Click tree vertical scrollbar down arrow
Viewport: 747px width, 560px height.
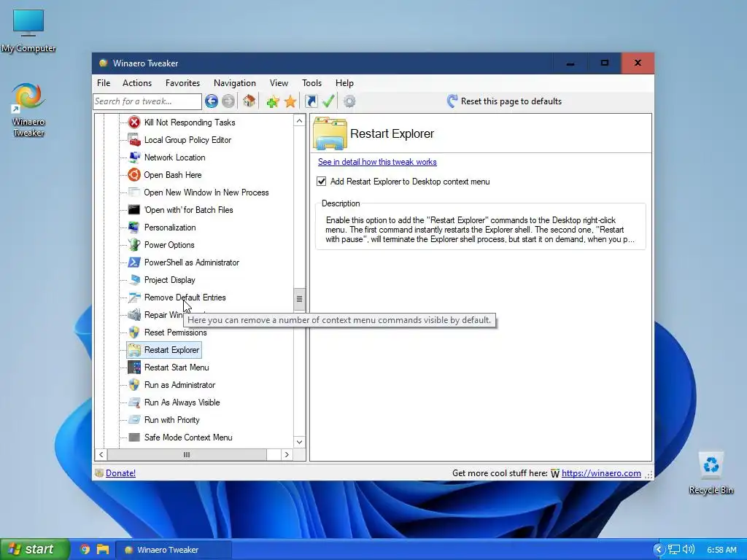point(299,442)
